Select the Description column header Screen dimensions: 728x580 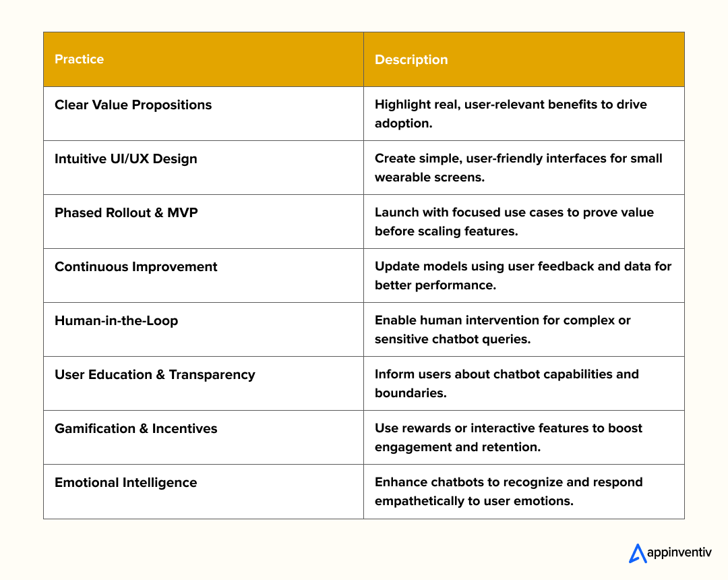point(411,59)
